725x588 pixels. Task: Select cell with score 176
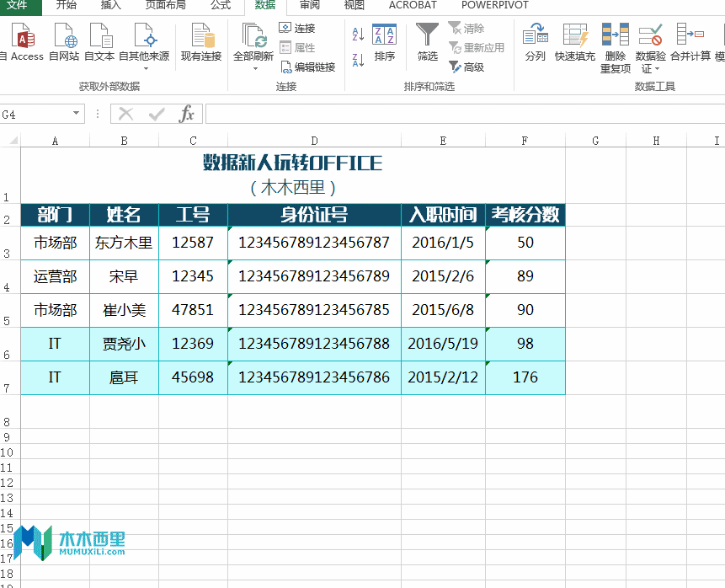(x=525, y=378)
